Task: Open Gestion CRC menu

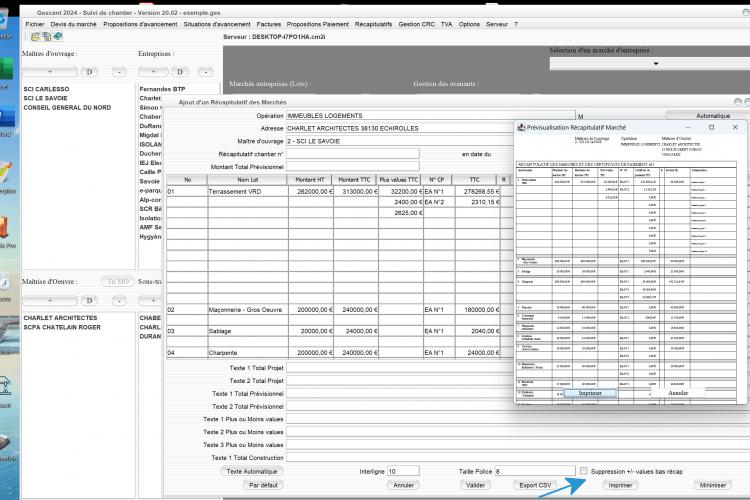Action: (x=417, y=24)
